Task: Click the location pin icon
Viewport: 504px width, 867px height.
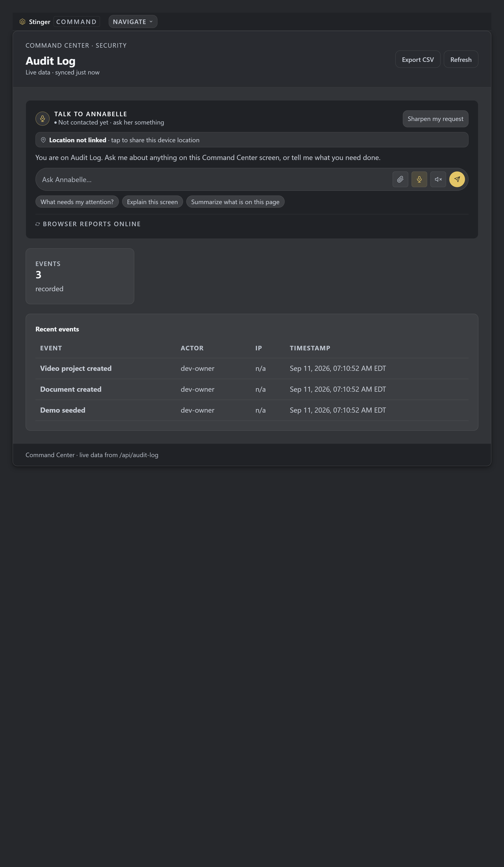Action: pyautogui.click(x=43, y=140)
